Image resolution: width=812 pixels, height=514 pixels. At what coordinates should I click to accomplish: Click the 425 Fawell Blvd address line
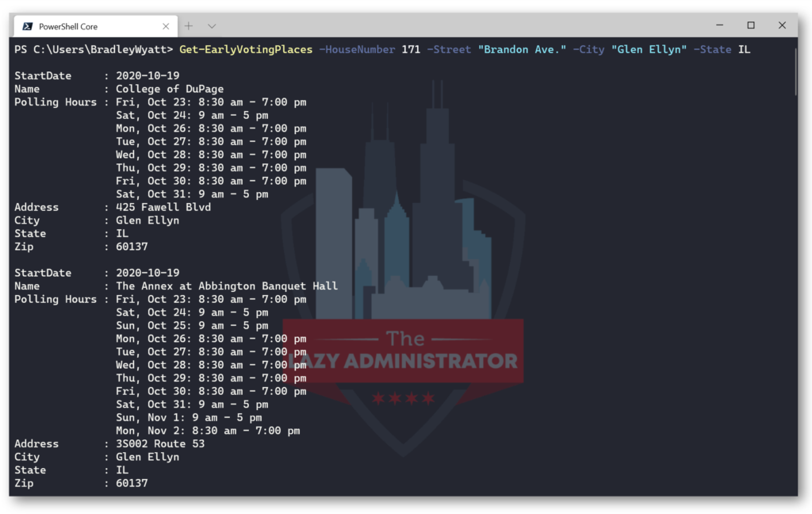tap(163, 207)
